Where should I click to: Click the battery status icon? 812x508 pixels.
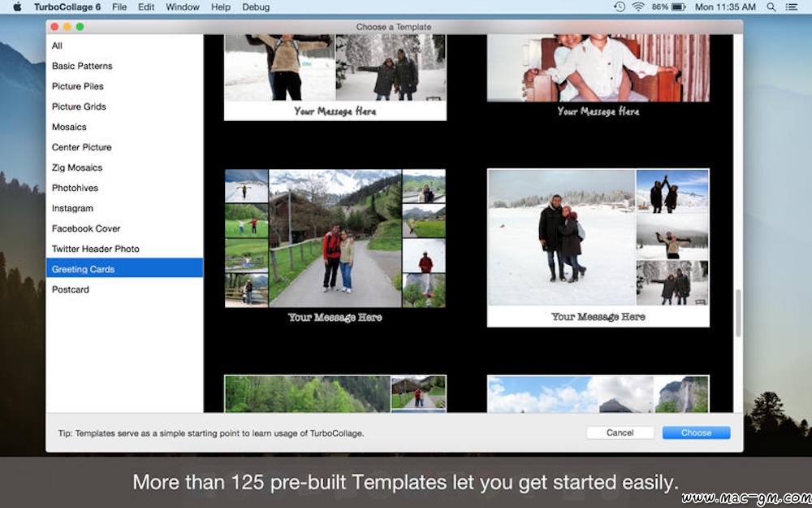pos(678,7)
